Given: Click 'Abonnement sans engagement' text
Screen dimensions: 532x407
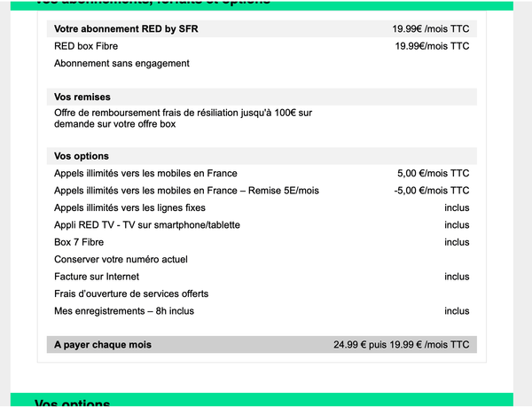Looking at the screenshot, I should click(x=121, y=64).
